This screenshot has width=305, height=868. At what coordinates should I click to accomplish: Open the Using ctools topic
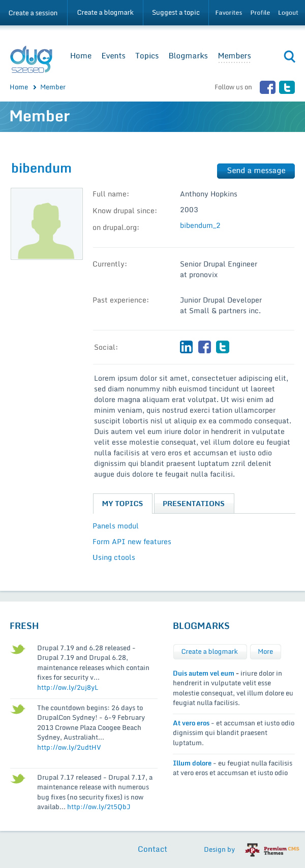[114, 557]
